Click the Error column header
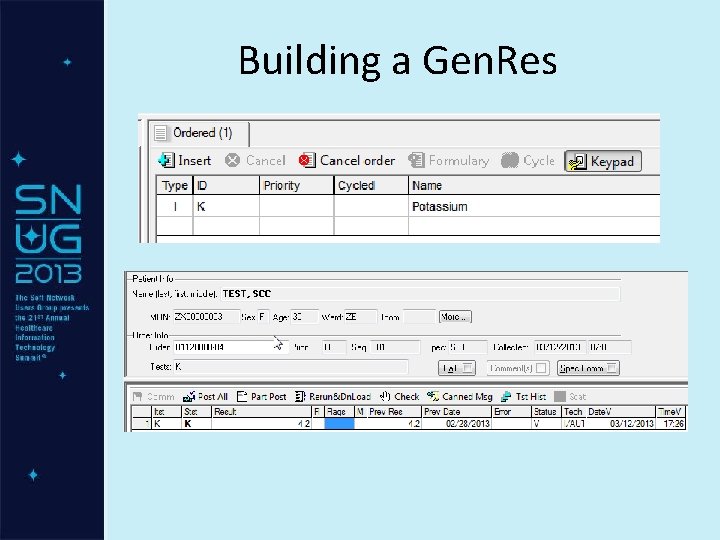 coord(512,411)
